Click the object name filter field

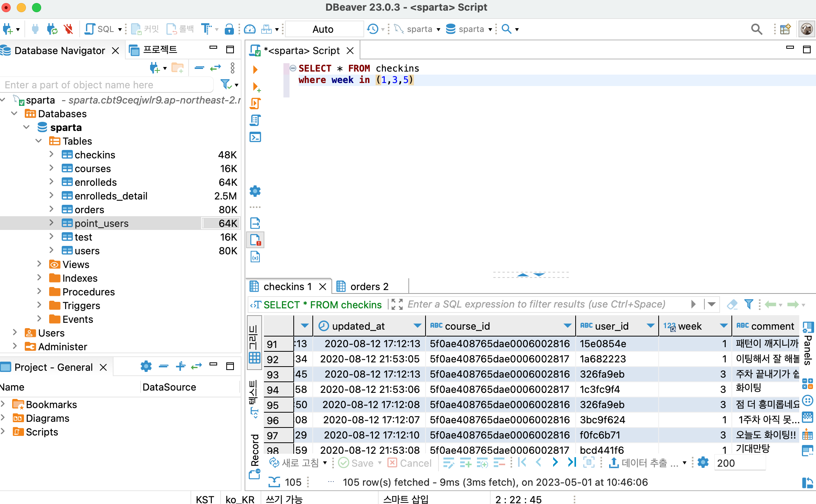click(x=107, y=85)
